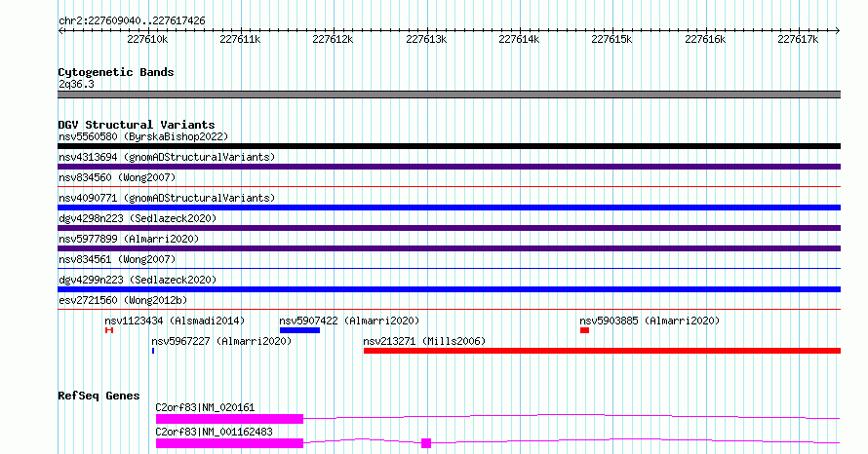Image resolution: width=868 pixels, height=454 pixels.
Task: Open the nsv4090771 (gnomADStructuralVariants) label
Action: point(167,198)
